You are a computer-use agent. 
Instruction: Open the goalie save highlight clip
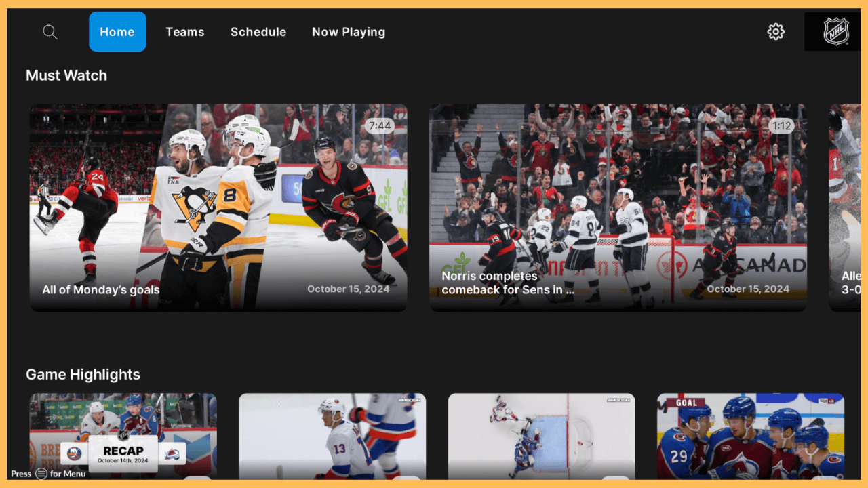click(541, 437)
